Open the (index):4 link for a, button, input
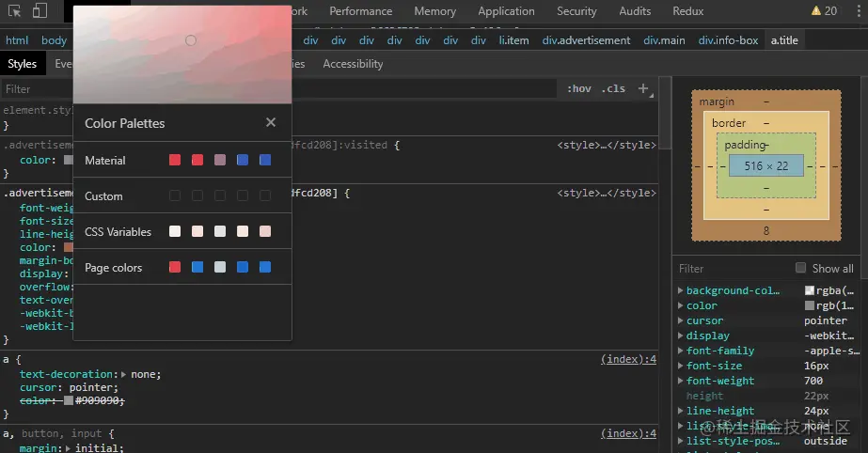This screenshot has width=868, height=453. pyautogui.click(x=628, y=433)
